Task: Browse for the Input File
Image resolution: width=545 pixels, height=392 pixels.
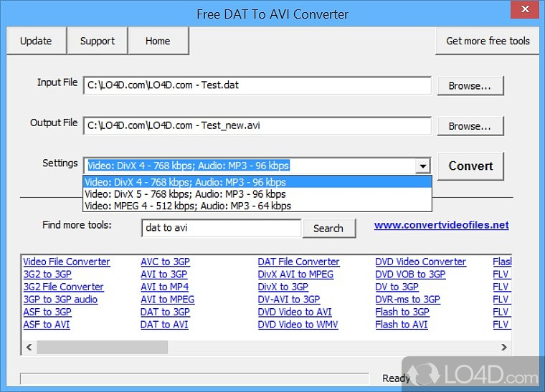Action: coord(470,86)
